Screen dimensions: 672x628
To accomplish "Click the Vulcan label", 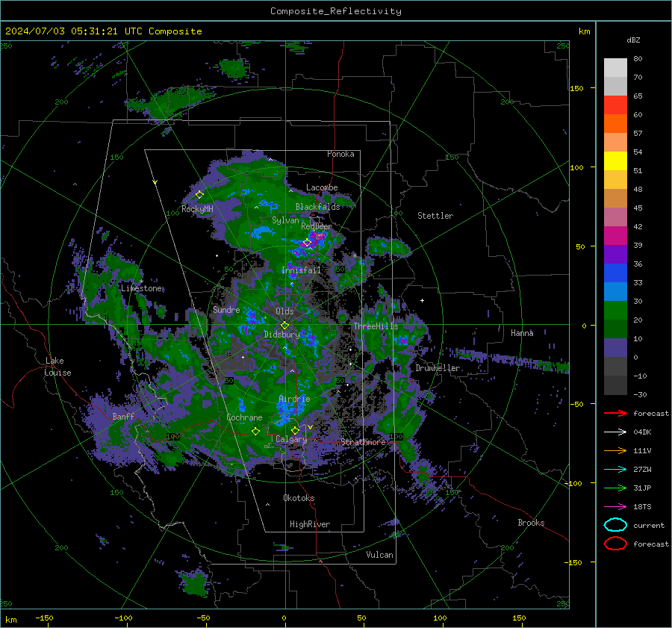I will coord(379,555).
